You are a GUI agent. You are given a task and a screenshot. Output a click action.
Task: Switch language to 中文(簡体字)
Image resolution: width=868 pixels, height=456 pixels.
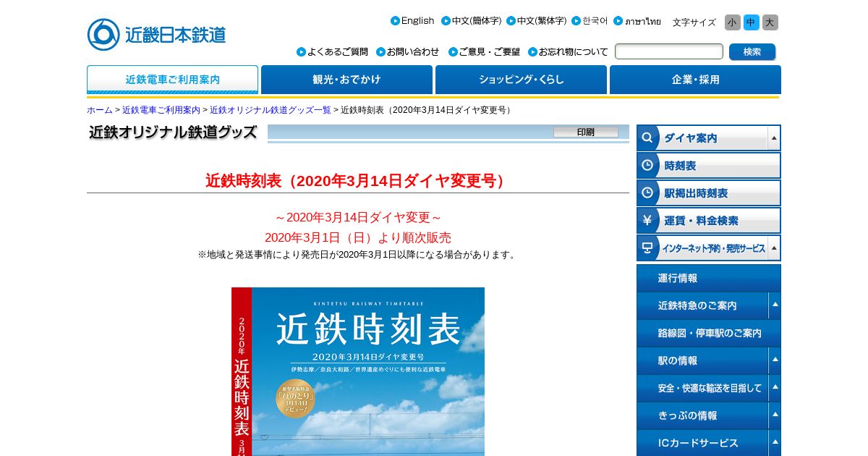[x=471, y=21]
